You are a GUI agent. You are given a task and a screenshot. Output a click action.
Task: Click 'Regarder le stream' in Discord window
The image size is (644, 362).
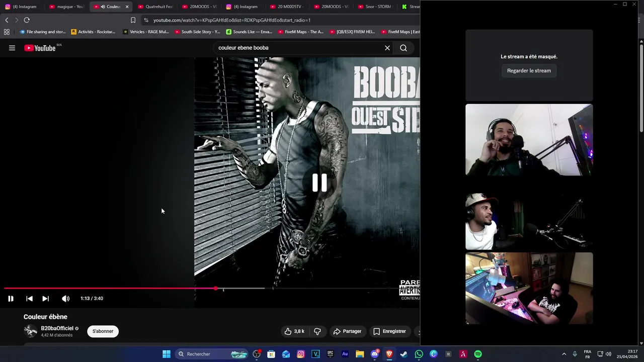tap(529, 70)
